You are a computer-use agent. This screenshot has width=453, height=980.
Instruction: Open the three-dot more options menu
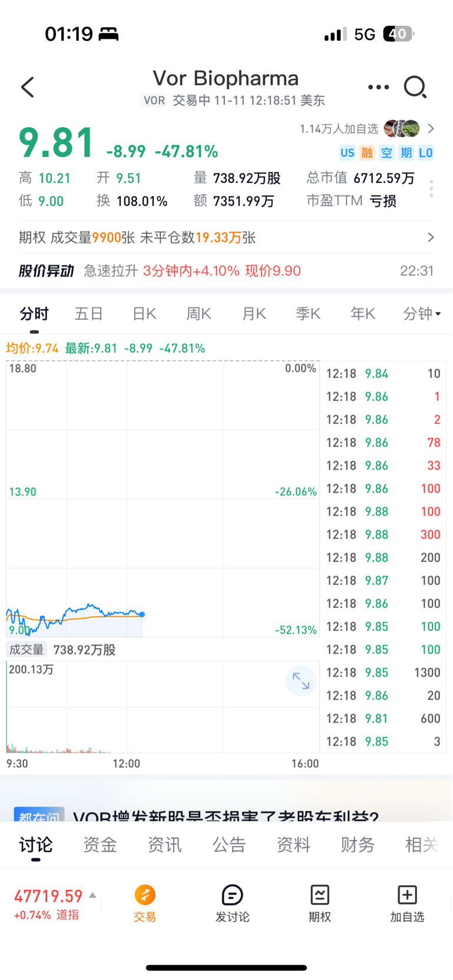point(378,87)
